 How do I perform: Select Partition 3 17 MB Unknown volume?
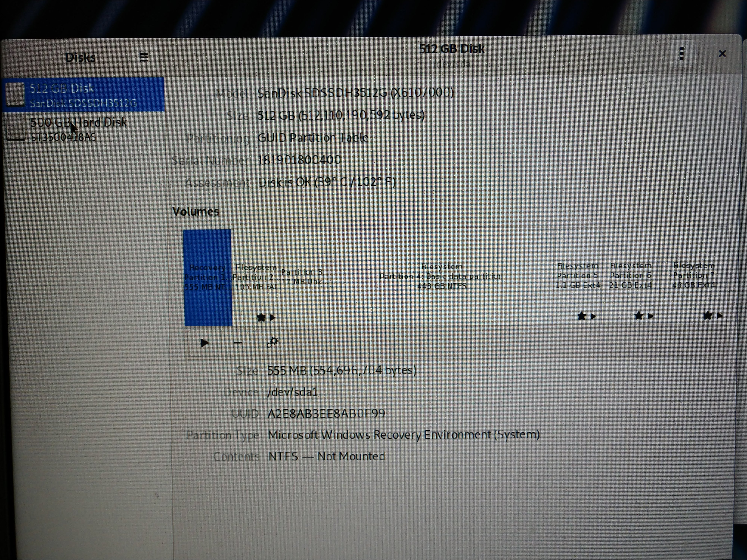coord(305,277)
